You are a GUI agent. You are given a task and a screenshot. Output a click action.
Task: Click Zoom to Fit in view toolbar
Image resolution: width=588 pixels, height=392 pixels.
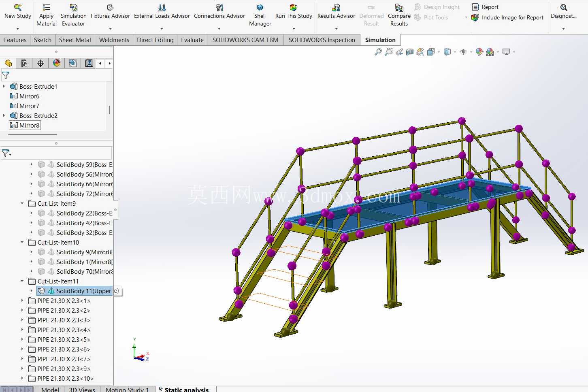[378, 52]
